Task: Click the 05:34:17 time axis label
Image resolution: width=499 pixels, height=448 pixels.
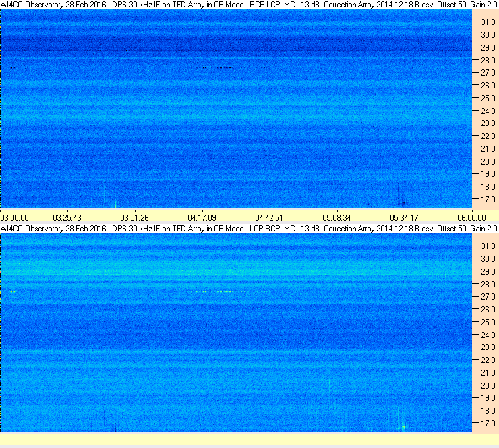Action: (404, 218)
